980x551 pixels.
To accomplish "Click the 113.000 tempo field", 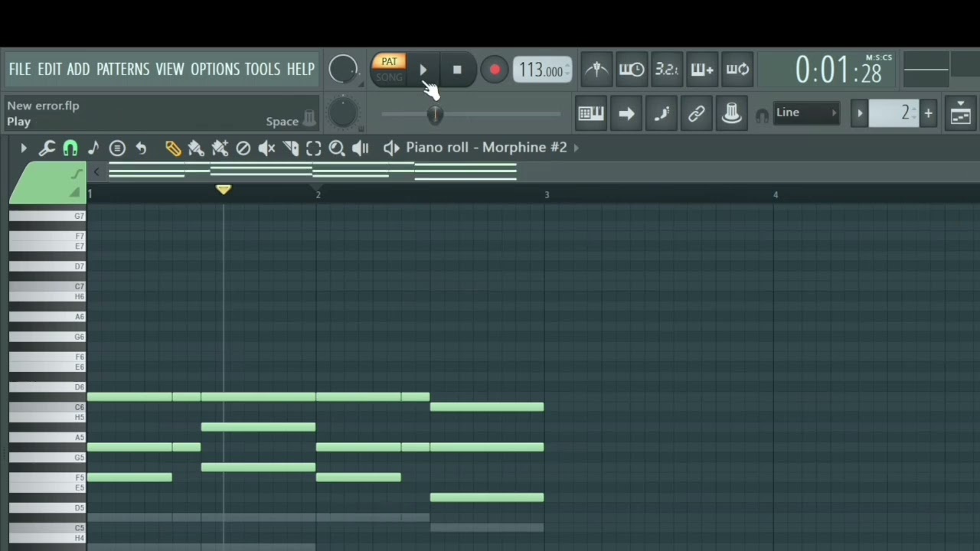I will pyautogui.click(x=542, y=70).
